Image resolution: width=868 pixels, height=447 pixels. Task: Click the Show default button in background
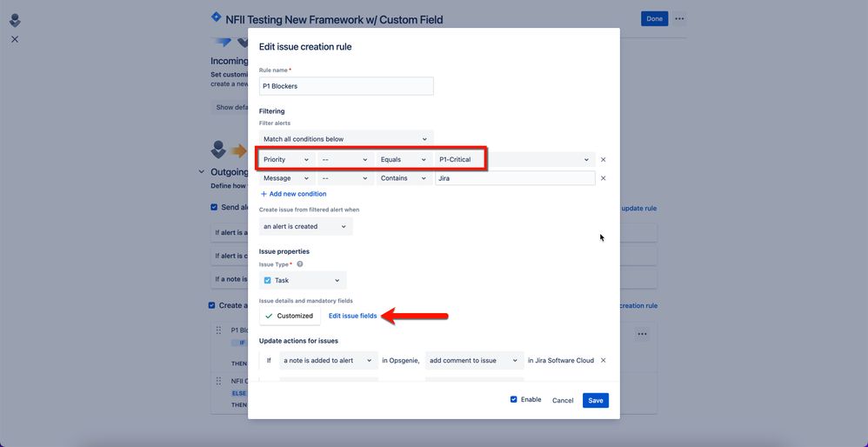tap(230, 107)
